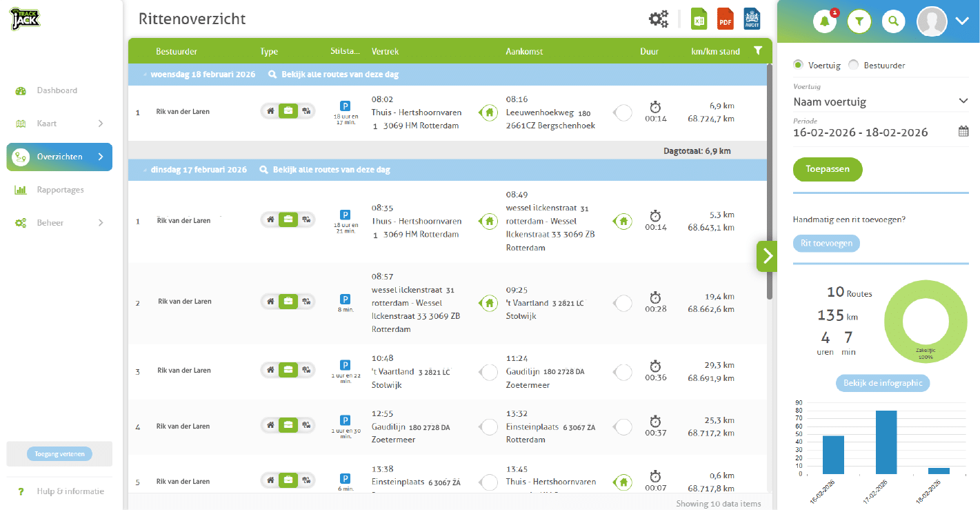Viewport: 980px width, 510px height.
Task: Open the search in the right panel
Action: pos(893,21)
